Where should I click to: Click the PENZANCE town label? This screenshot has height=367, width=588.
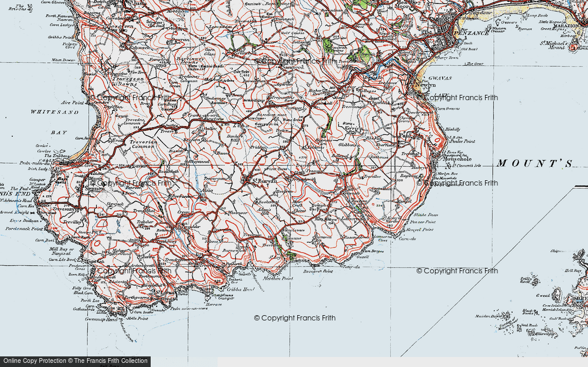(471, 33)
